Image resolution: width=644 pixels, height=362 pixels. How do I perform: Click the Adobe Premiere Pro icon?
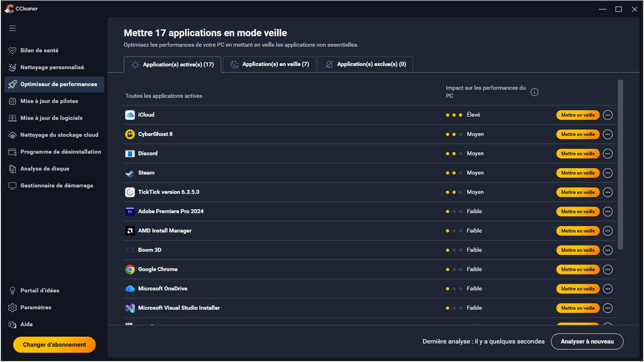tap(130, 211)
